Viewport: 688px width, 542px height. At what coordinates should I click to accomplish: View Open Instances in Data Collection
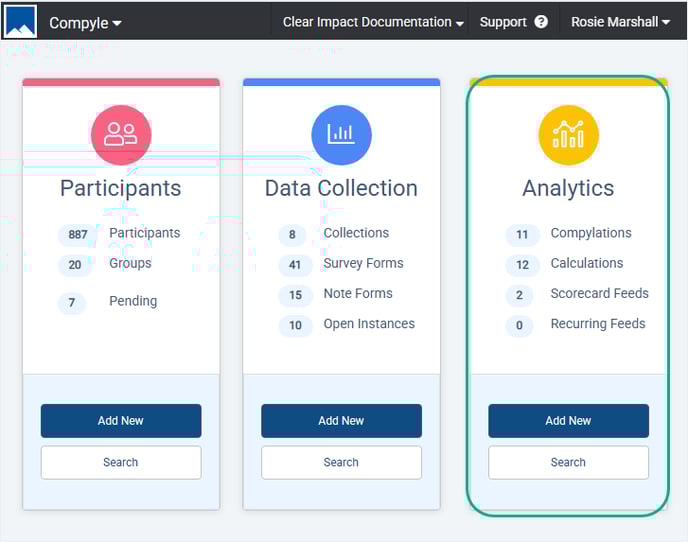coord(368,324)
